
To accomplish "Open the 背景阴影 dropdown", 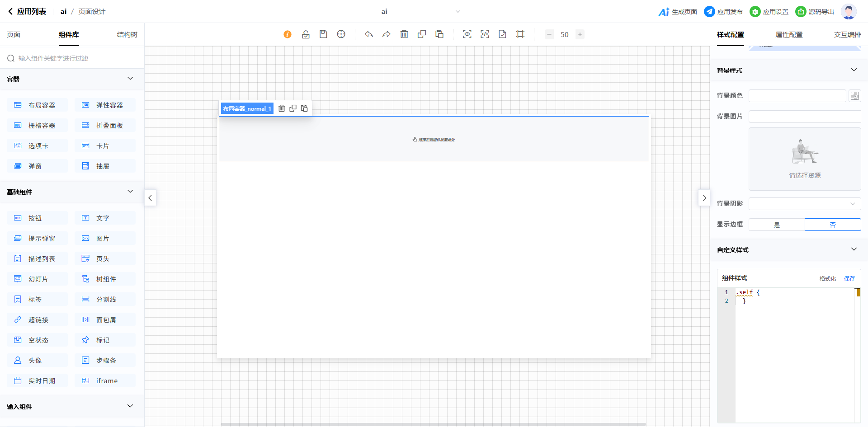I will point(805,204).
